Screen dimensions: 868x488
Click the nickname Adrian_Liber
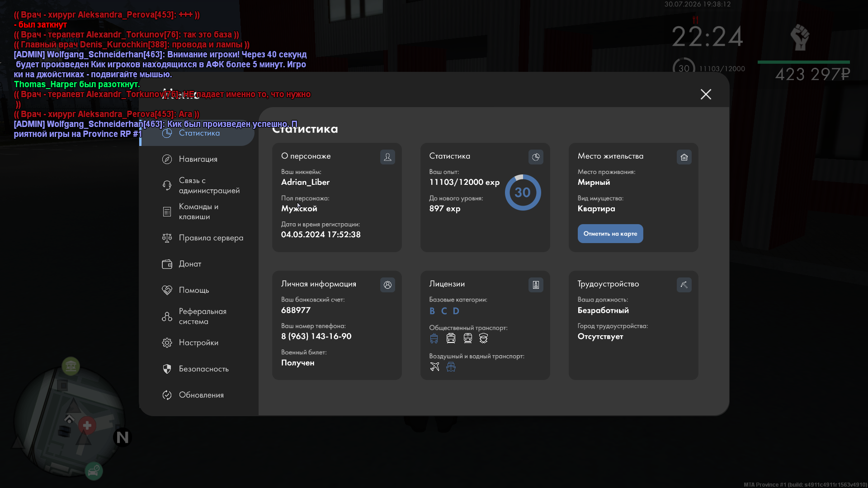(x=305, y=182)
